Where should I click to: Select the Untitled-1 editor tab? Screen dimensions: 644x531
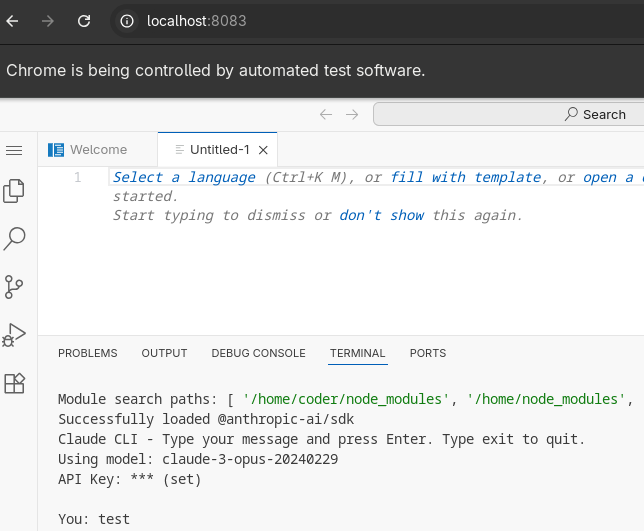click(x=218, y=150)
